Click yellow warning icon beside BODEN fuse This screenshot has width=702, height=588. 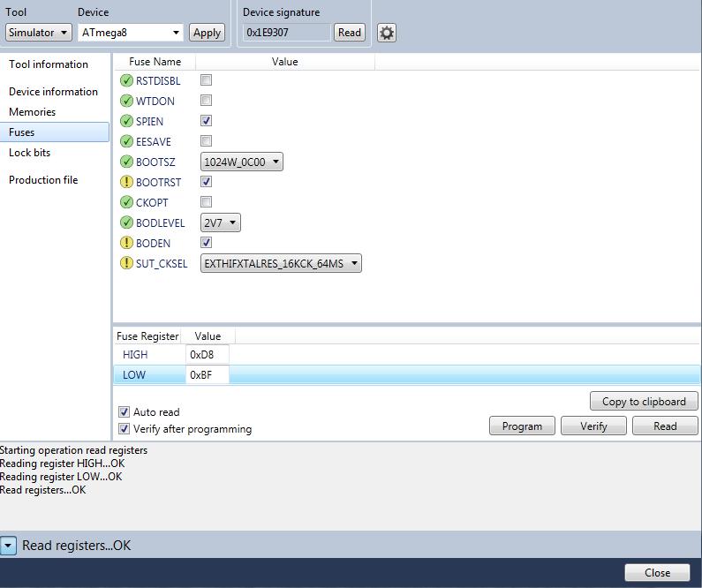[126, 244]
